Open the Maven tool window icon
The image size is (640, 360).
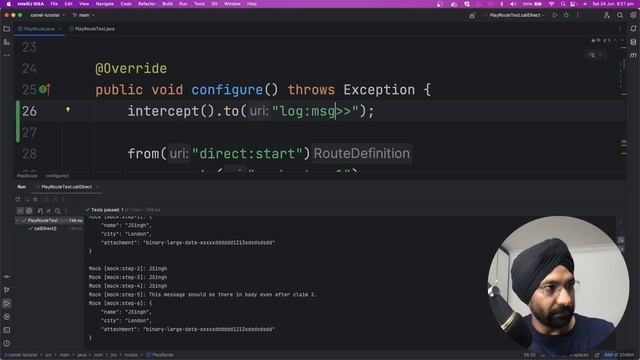tap(633, 55)
